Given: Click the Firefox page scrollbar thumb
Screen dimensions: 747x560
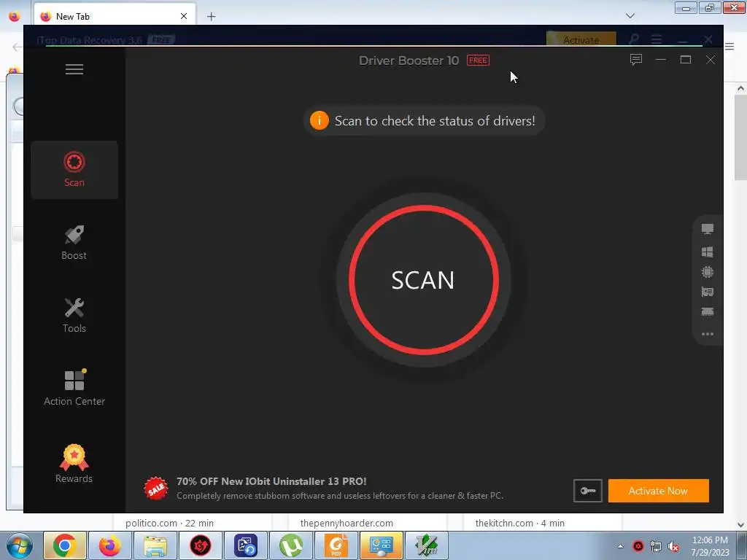Looking at the screenshot, I should [x=740, y=137].
